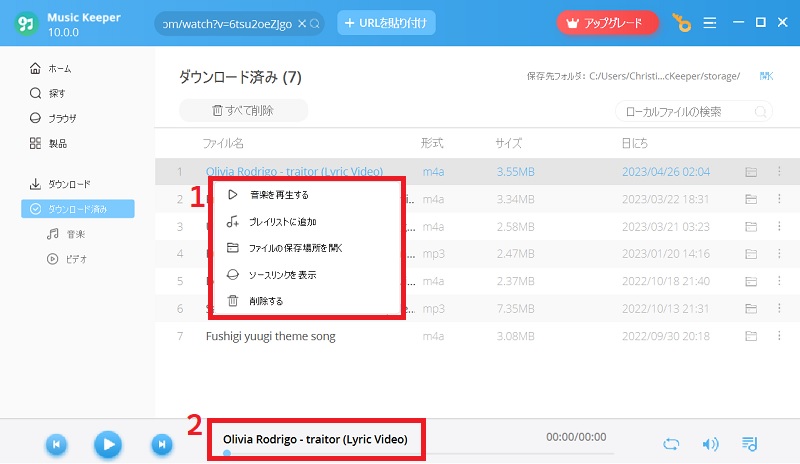Open folder icon for 2023/03/21 row
The width and height of the screenshot is (800, 464).
tap(751, 227)
